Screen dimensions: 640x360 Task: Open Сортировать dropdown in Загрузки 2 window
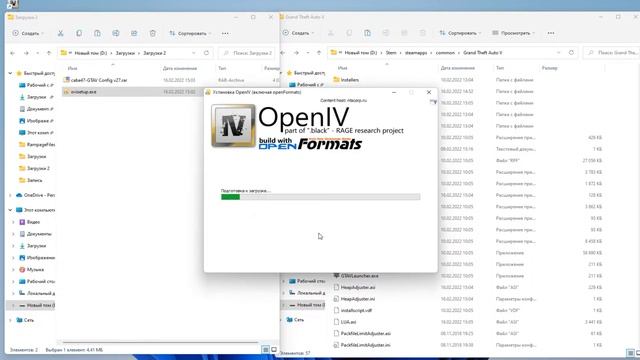point(190,33)
